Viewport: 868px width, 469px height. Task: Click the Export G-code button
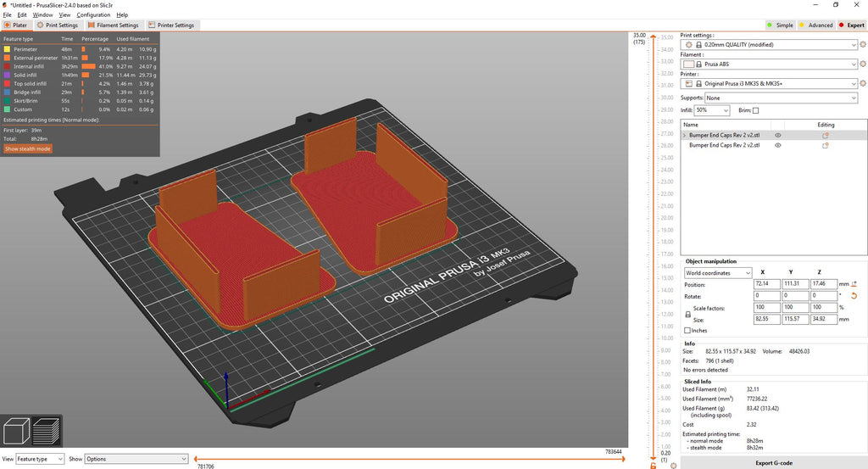[x=773, y=462]
